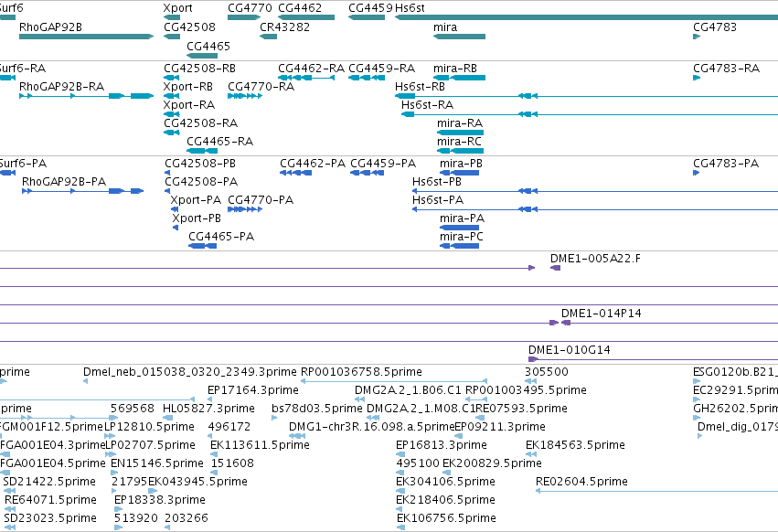Select protein CG4462-PA

[295, 173]
